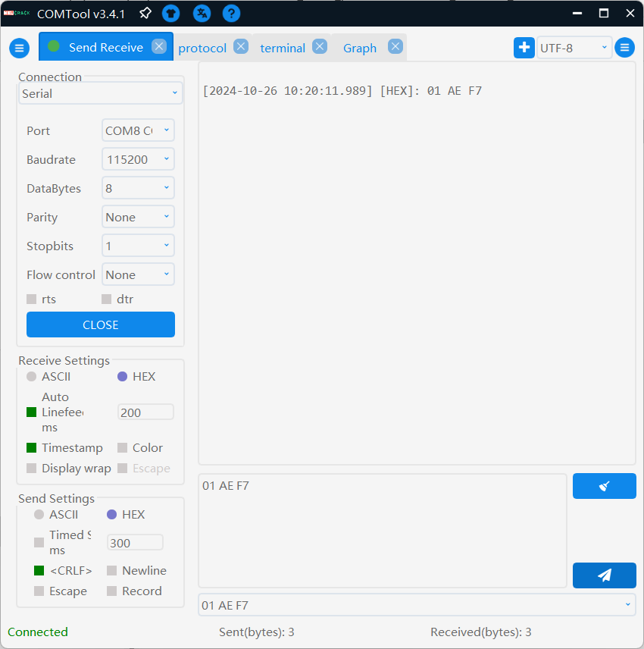The height and width of the screenshot is (649, 644).
Task: Toggle the left sidebar menu icon
Action: point(20,48)
